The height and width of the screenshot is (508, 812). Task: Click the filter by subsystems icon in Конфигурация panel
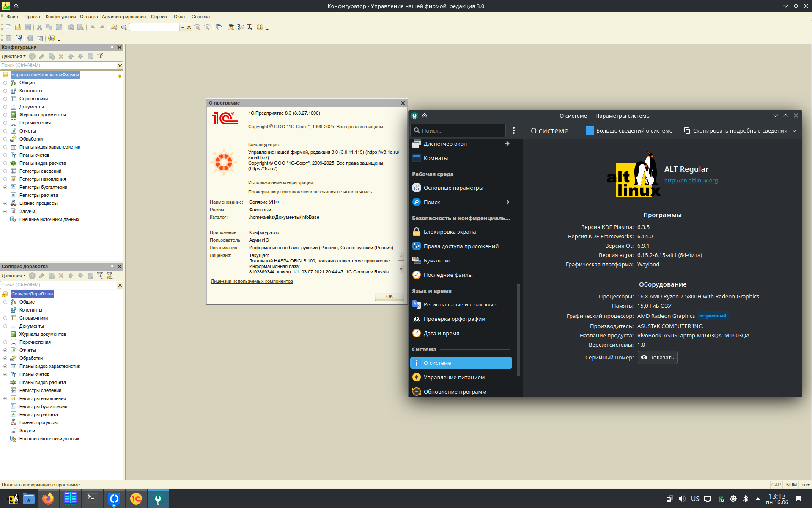pyautogui.click(x=100, y=56)
